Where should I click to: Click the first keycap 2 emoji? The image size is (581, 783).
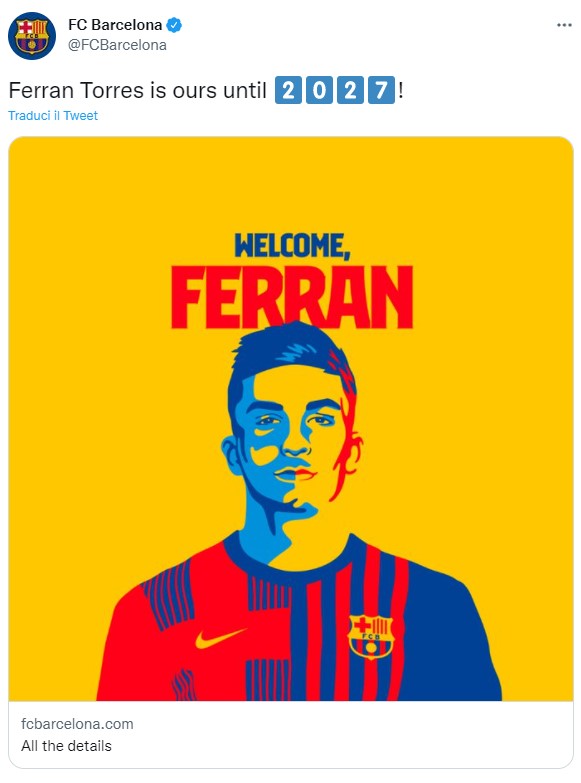click(x=288, y=90)
